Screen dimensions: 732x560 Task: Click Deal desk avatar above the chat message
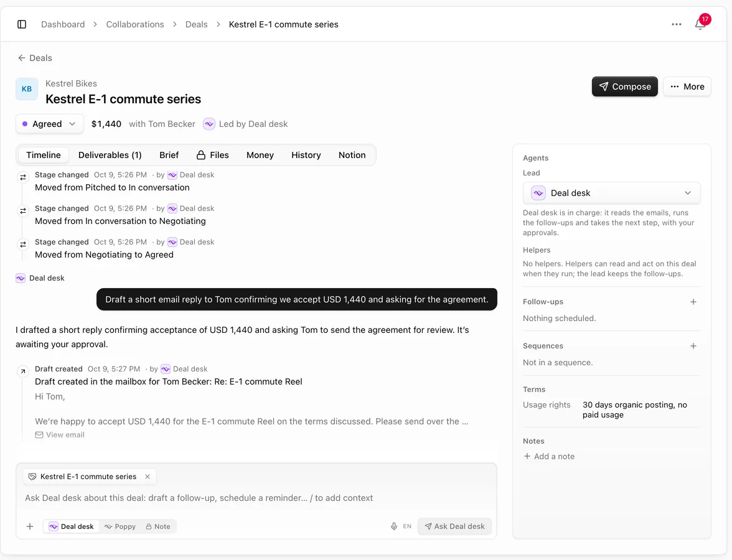pos(21,278)
